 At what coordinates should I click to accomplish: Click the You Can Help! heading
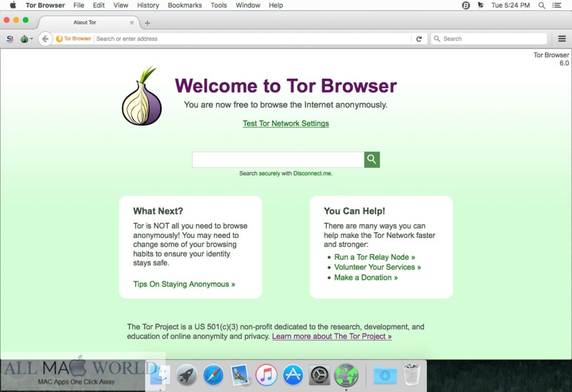[354, 211]
